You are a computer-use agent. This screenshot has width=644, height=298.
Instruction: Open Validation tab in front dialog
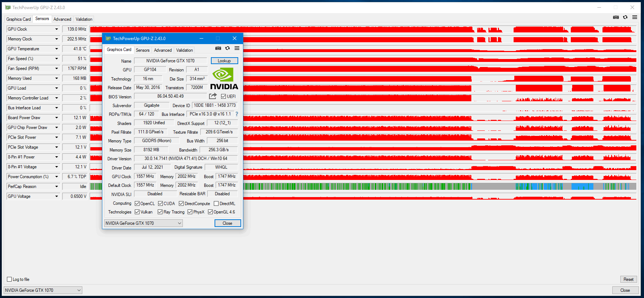click(184, 50)
